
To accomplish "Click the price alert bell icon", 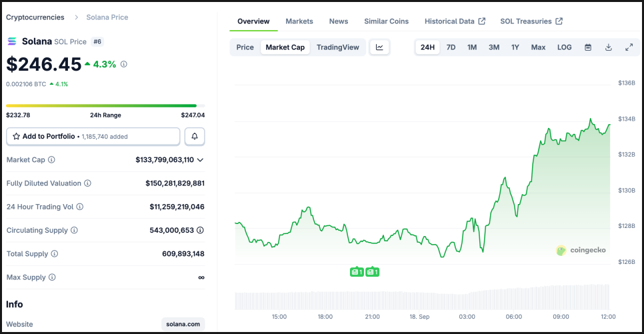I will click(x=195, y=137).
